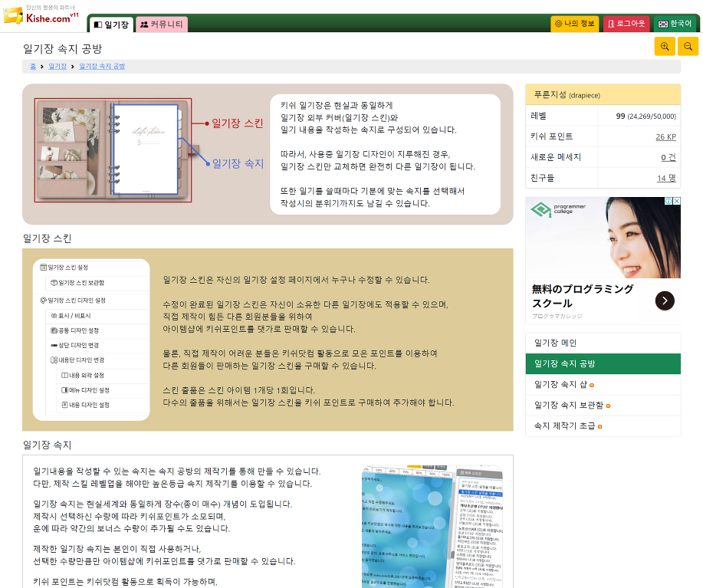The width and height of the screenshot is (703, 588).
Task: Click the 일기장 breadcrumb link
Action: pyautogui.click(x=57, y=67)
